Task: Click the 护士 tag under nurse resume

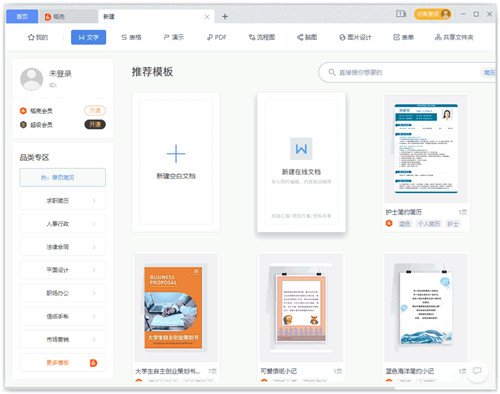Action: [x=453, y=224]
